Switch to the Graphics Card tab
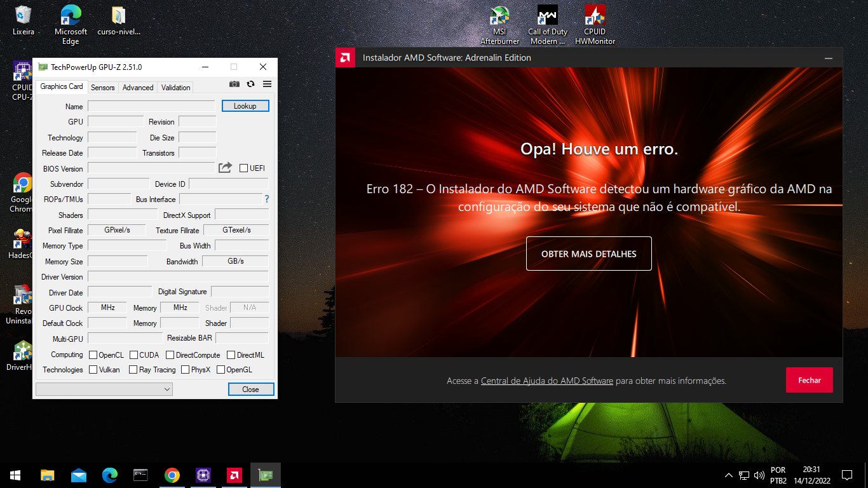The image size is (868, 488). pyautogui.click(x=62, y=86)
